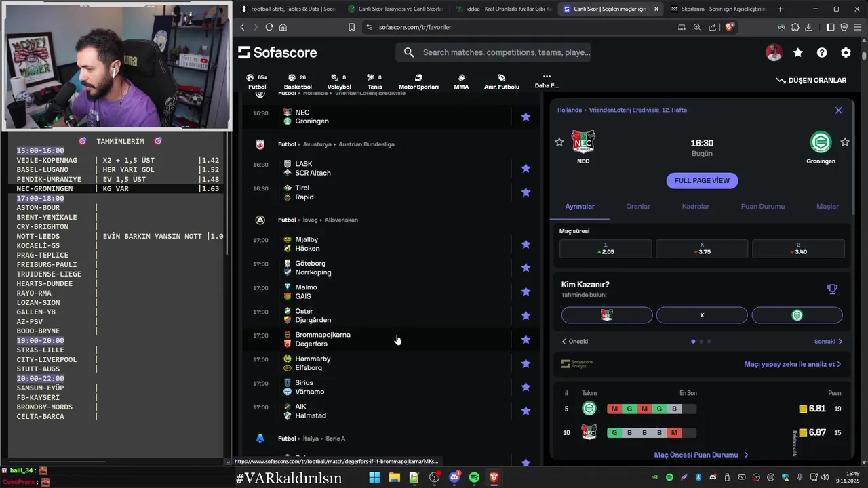Bookmark this page in address bar
Viewport: 868px width, 488px height.
click(x=351, y=27)
